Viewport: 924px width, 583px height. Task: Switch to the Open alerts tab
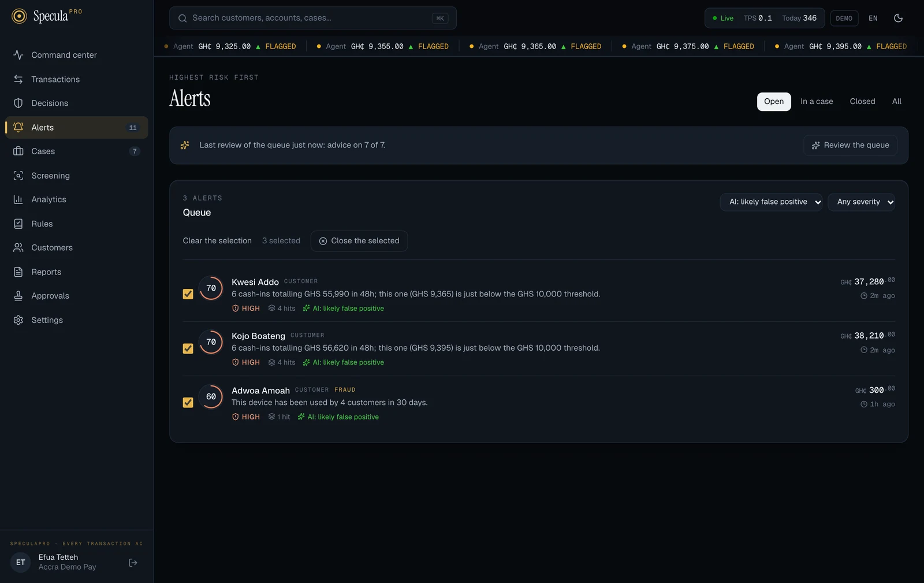click(x=774, y=102)
